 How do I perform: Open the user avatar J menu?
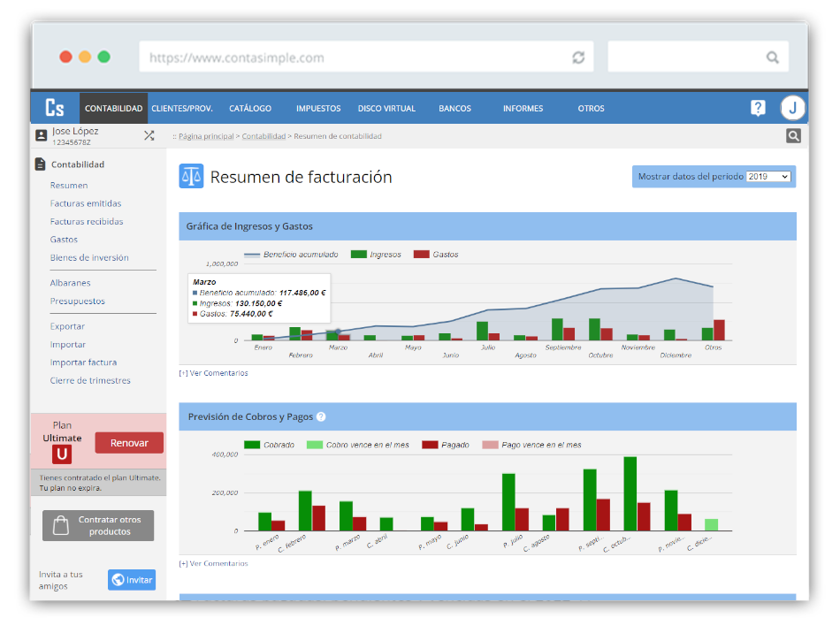coord(792,108)
